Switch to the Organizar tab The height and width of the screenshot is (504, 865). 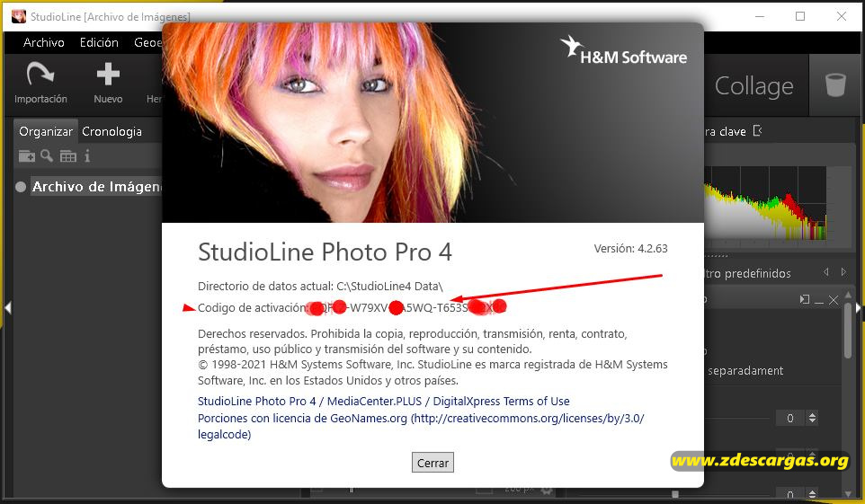point(46,131)
